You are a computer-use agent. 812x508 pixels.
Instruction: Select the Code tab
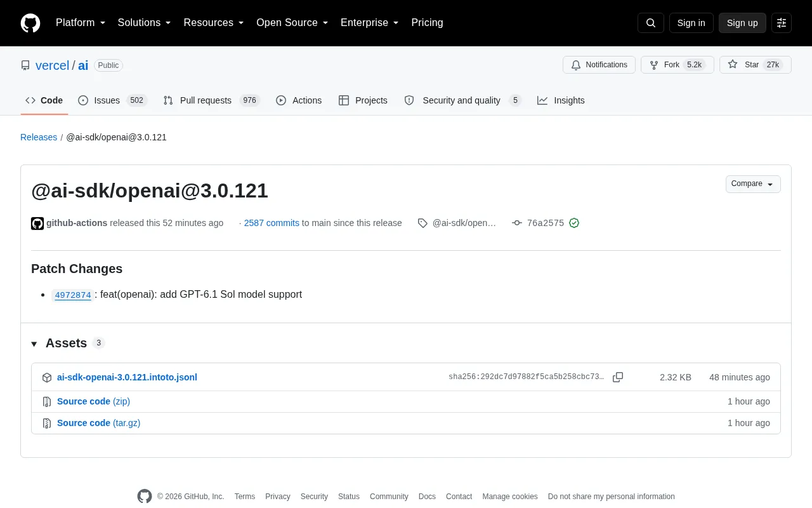[x=44, y=100]
